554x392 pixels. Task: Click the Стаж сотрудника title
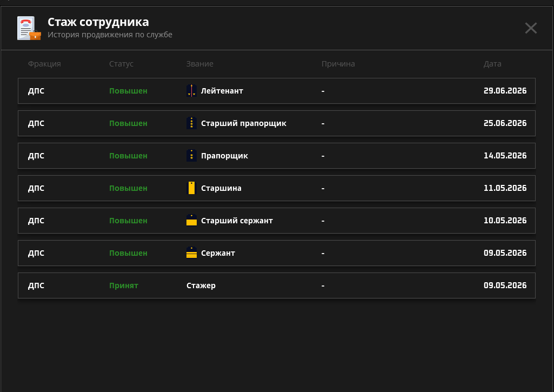tap(98, 22)
